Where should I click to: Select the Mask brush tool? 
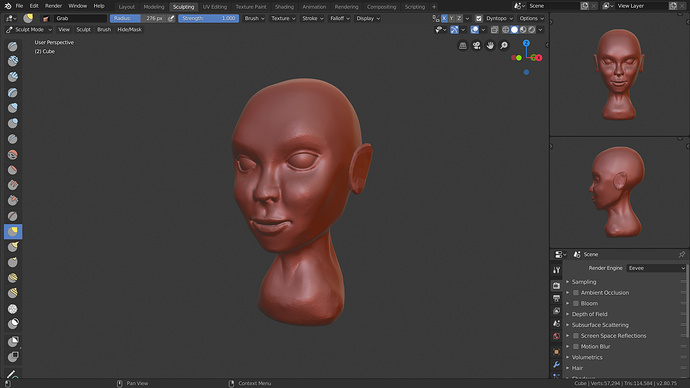pos(13,324)
